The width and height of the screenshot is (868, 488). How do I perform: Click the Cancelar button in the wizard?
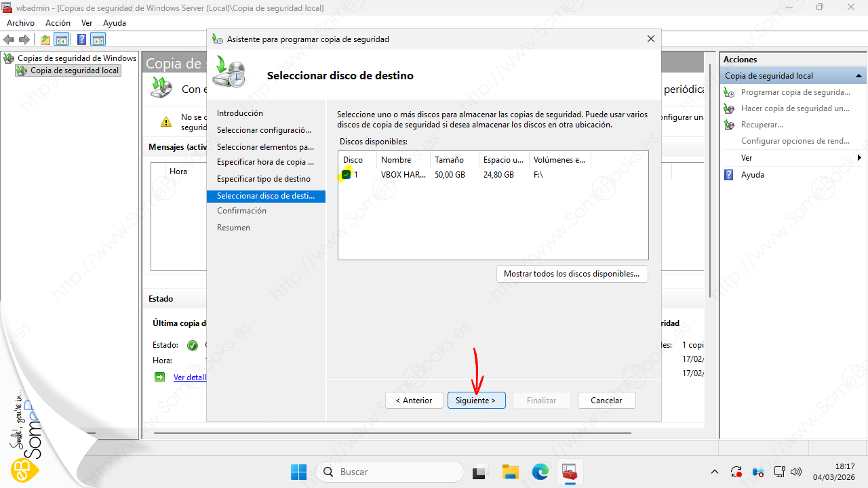pos(606,401)
